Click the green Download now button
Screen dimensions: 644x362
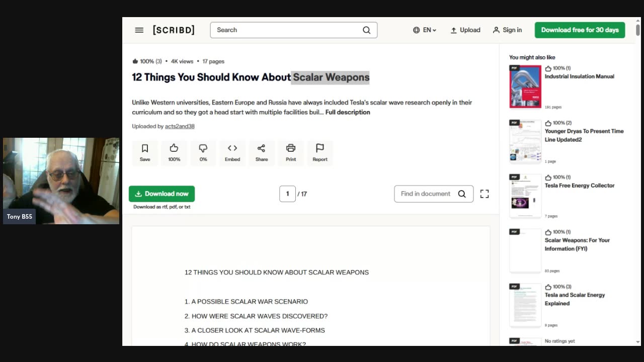pos(162,194)
